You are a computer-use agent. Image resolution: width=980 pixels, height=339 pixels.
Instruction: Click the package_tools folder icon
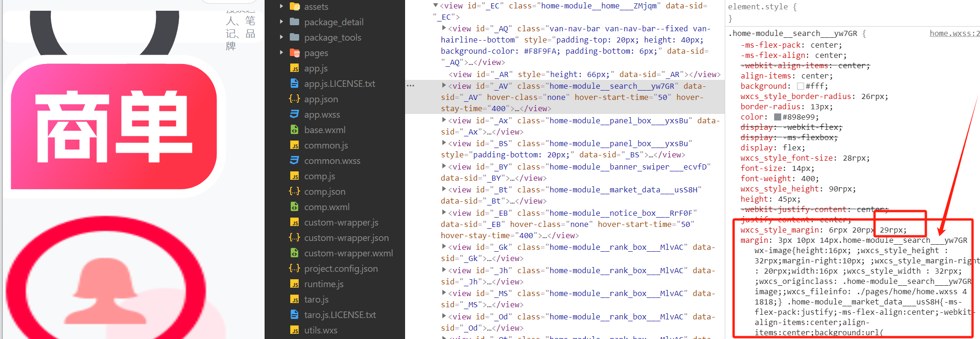[x=294, y=37]
